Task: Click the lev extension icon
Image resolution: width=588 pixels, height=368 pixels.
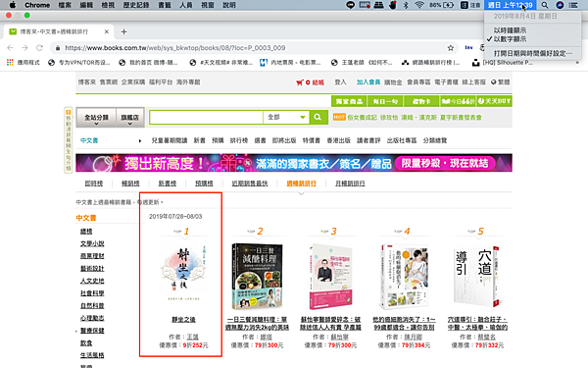Action: [468, 47]
